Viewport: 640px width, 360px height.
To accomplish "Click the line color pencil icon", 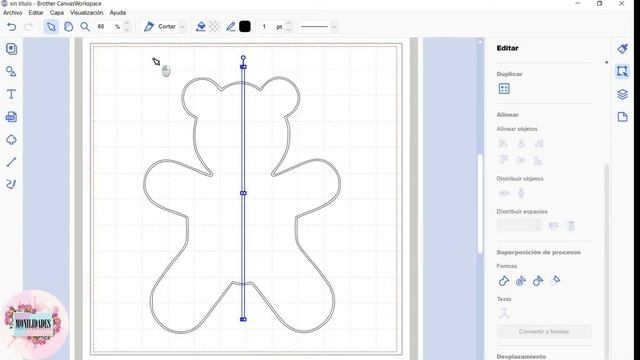I will [x=231, y=27].
